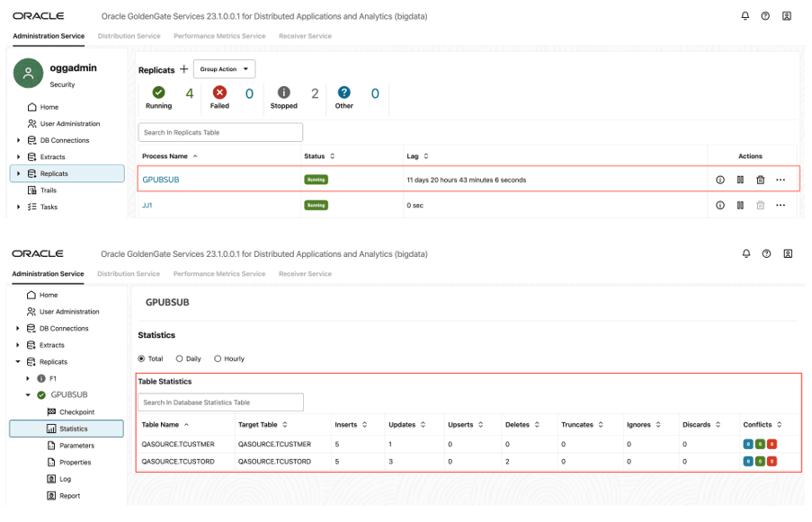812x522 pixels.
Task: Open details info icon for GPUBSUB
Action: click(x=720, y=180)
